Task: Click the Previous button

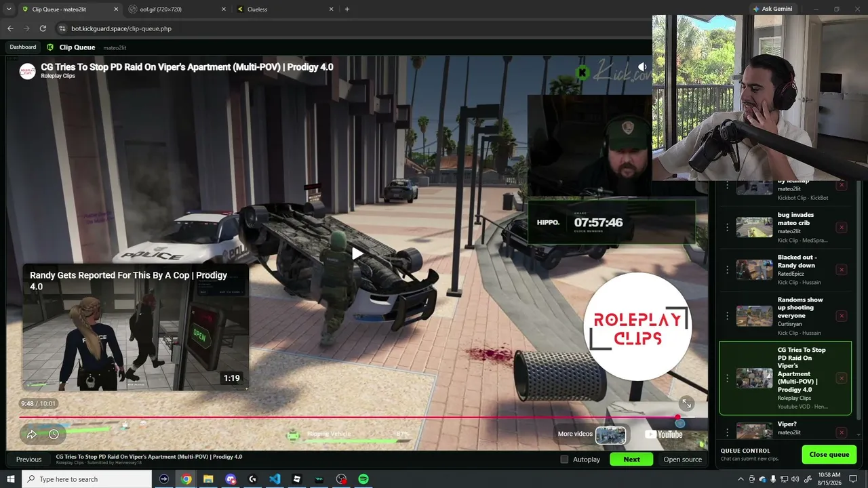Action: coord(28,460)
